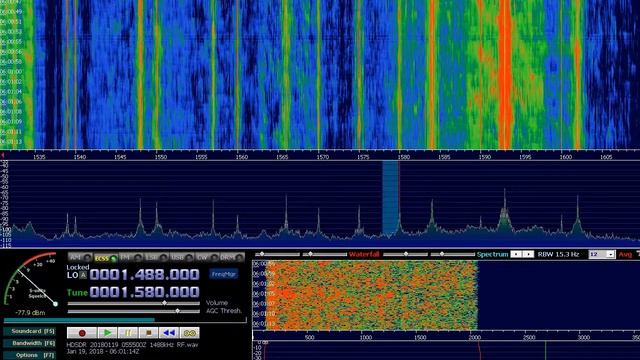Toggle the LO A selector button
The image size is (640, 360).
tap(83, 275)
